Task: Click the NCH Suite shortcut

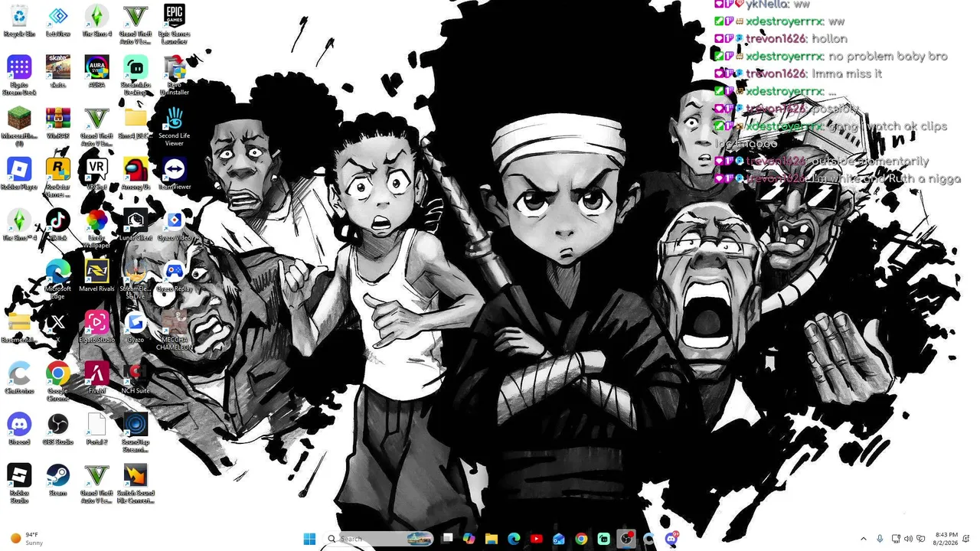Action: tap(136, 377)
